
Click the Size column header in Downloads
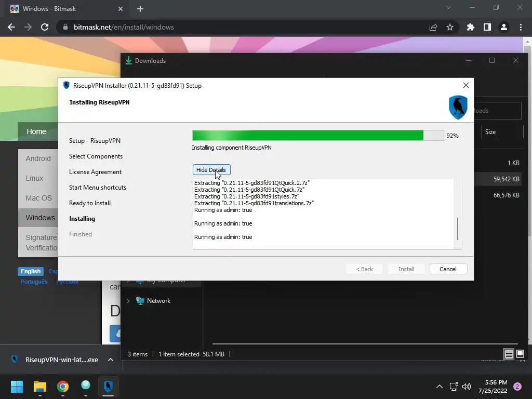pyautogui.click(x=490, y=132)
